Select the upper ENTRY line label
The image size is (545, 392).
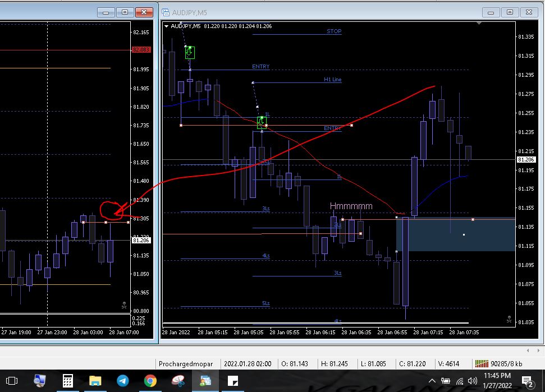click(260, 67)
